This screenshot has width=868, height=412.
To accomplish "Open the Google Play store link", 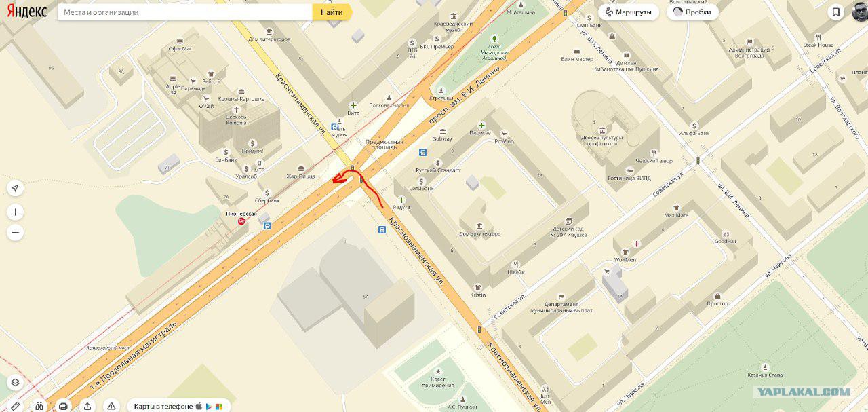I will [x=210, y=406].
